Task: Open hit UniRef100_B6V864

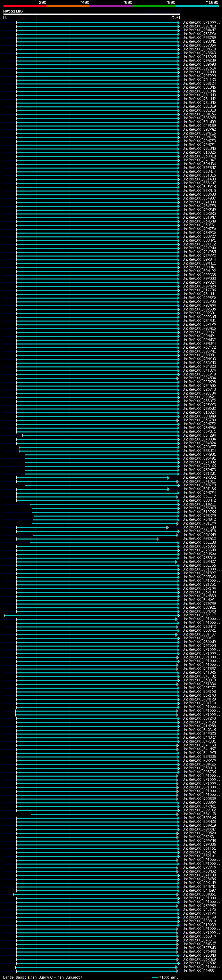Action: 199,45
